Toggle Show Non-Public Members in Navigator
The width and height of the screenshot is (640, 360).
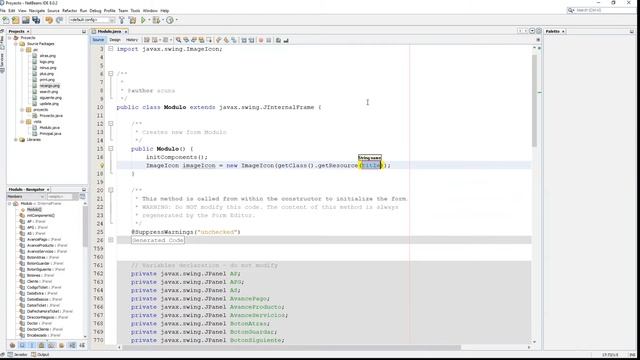point(42,345)
